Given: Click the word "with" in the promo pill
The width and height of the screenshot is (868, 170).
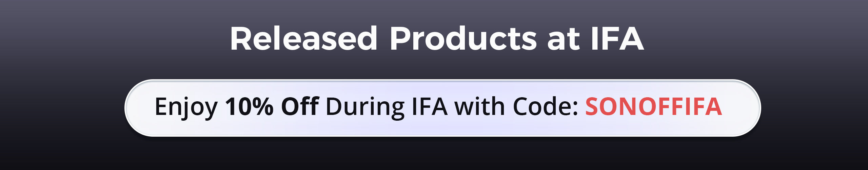Looking at the screenshot, I should point(479,107).
